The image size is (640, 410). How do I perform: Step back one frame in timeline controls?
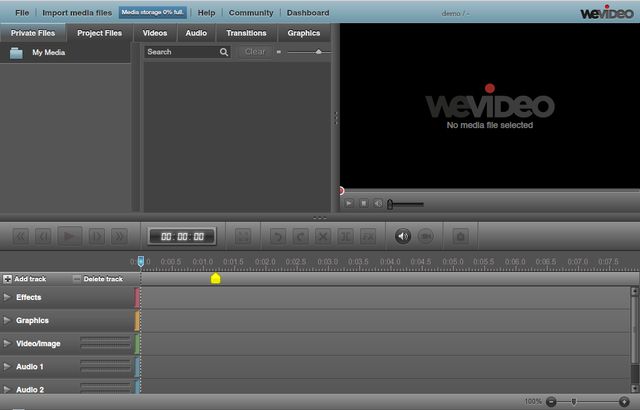tap(43, 236)
